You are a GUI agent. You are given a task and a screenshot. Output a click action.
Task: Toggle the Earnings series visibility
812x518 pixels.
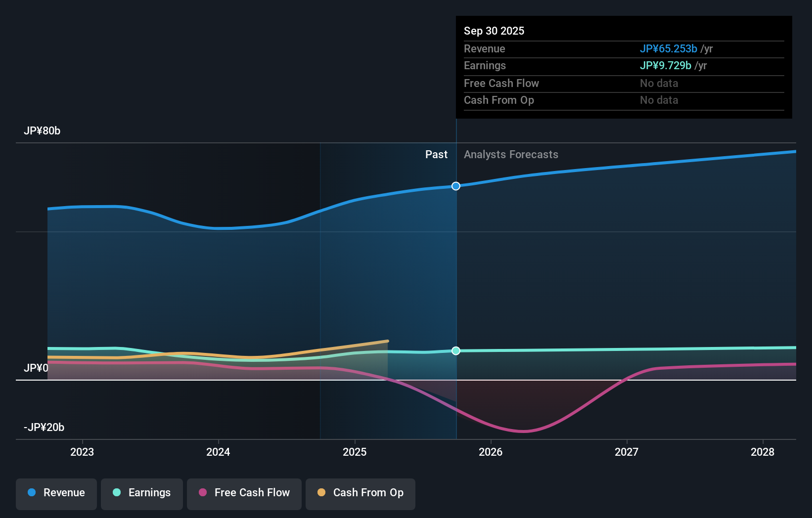point(141,493)
